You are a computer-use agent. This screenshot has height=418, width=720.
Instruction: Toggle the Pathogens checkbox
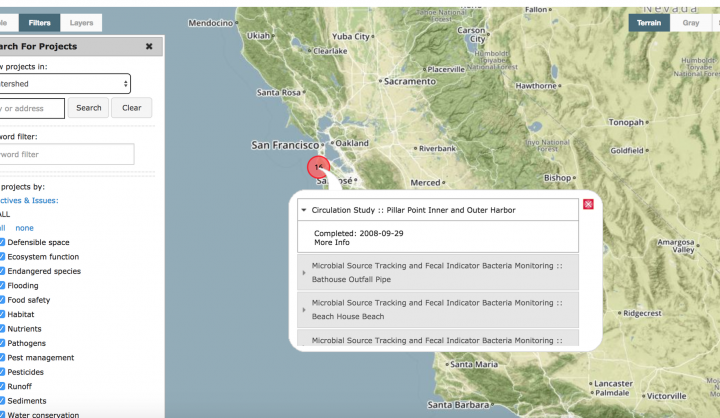click(2, 343)
